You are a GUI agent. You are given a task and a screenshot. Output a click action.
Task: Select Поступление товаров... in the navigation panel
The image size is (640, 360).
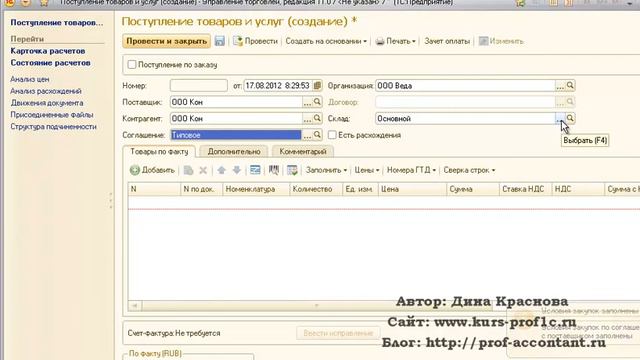coord(57,22)
